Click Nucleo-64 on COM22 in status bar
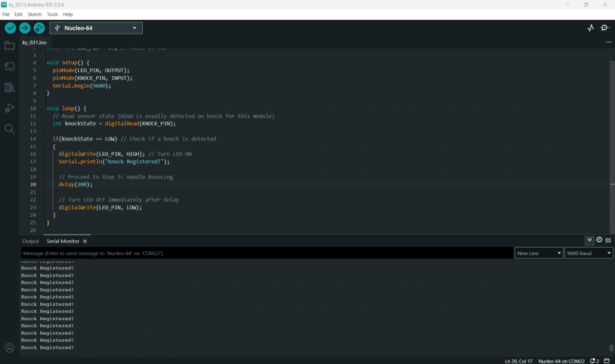Viewport: 615px width, 364px height. [560, 361]
